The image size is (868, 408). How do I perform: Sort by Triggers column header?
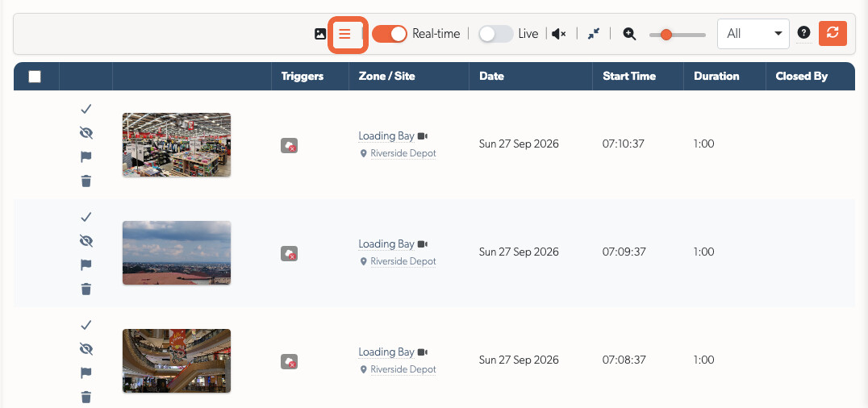303,77
